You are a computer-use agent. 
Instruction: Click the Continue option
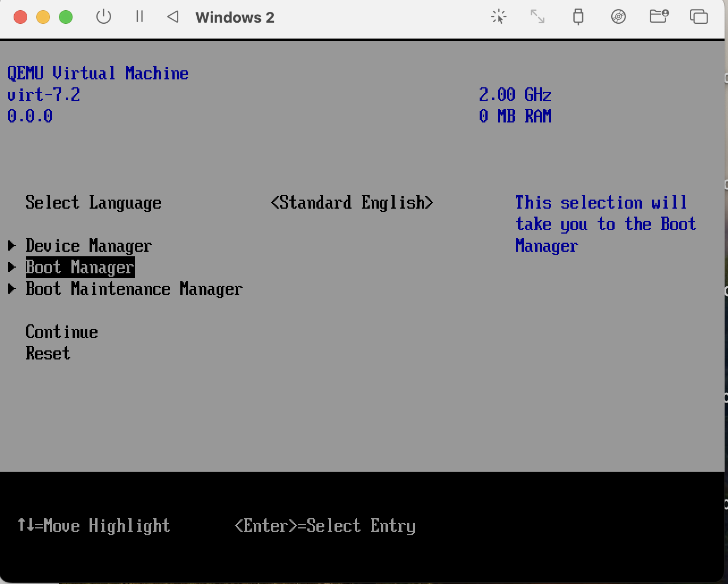(62, 332)
